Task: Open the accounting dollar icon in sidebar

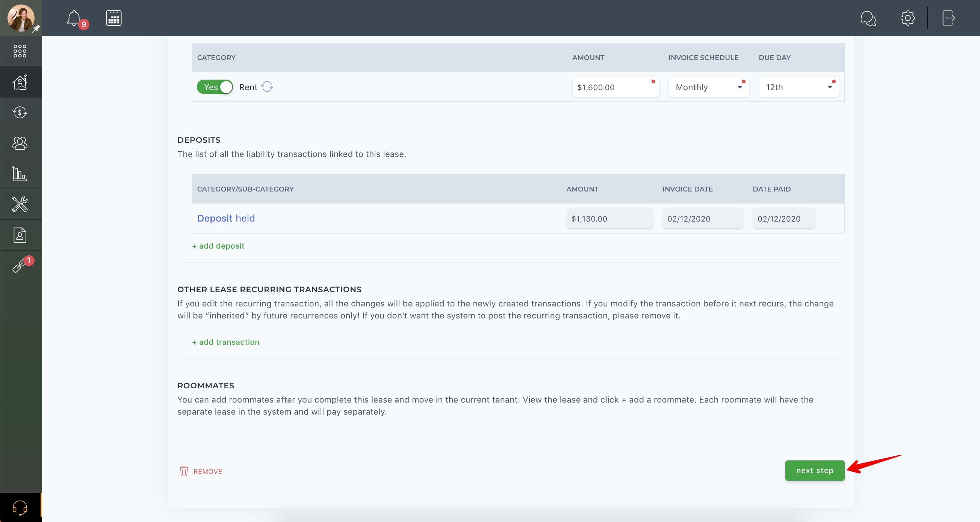Action: pos(20,113)
